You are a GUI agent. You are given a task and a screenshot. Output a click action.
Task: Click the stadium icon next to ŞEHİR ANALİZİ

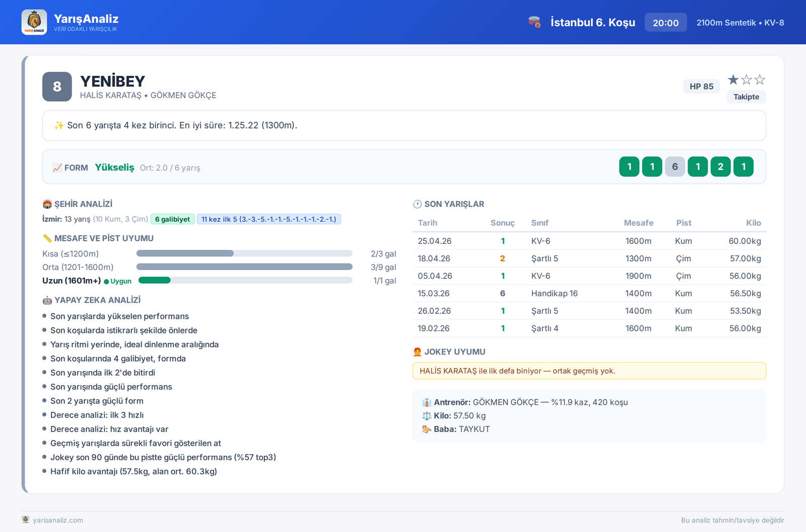point(47,204)
